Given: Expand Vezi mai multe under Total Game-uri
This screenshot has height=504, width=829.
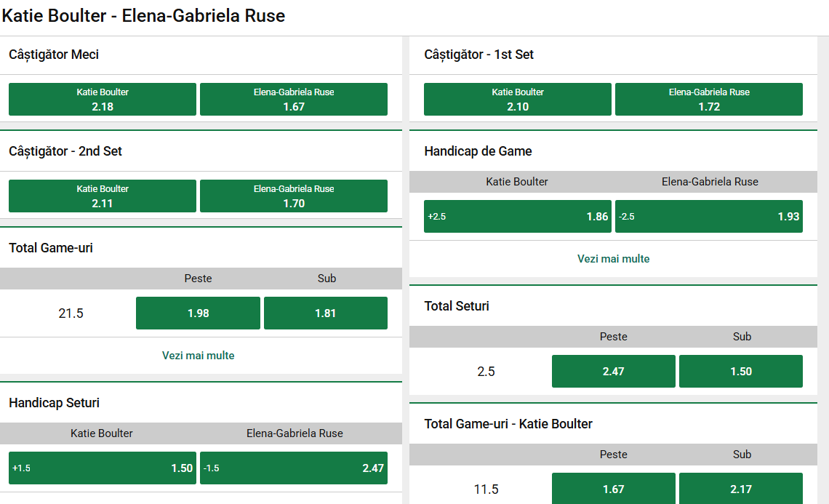Looking at the screenshot, I should point(198,356).
